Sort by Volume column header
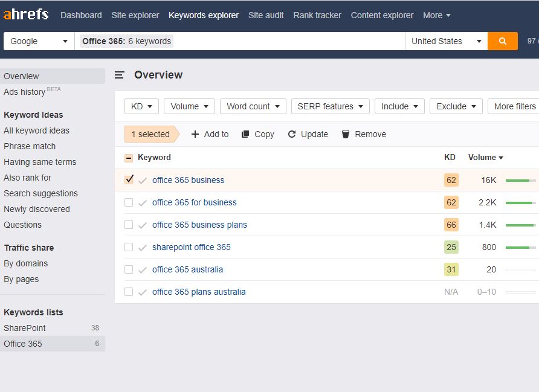 point(485,158)
